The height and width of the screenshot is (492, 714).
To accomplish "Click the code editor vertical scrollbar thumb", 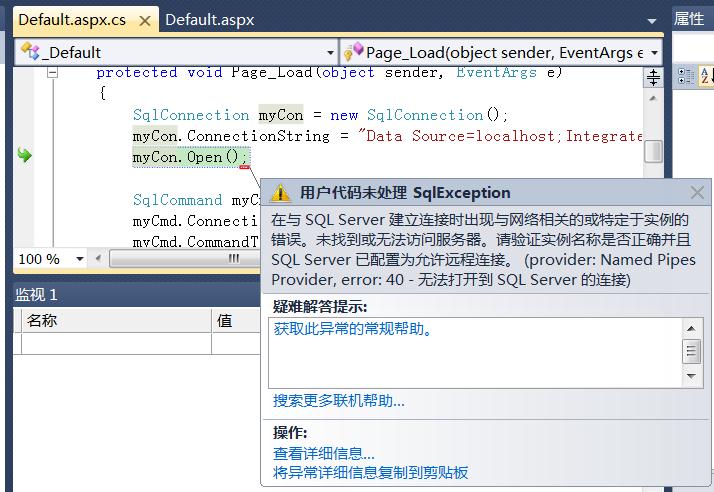I will tap(654, 150).
